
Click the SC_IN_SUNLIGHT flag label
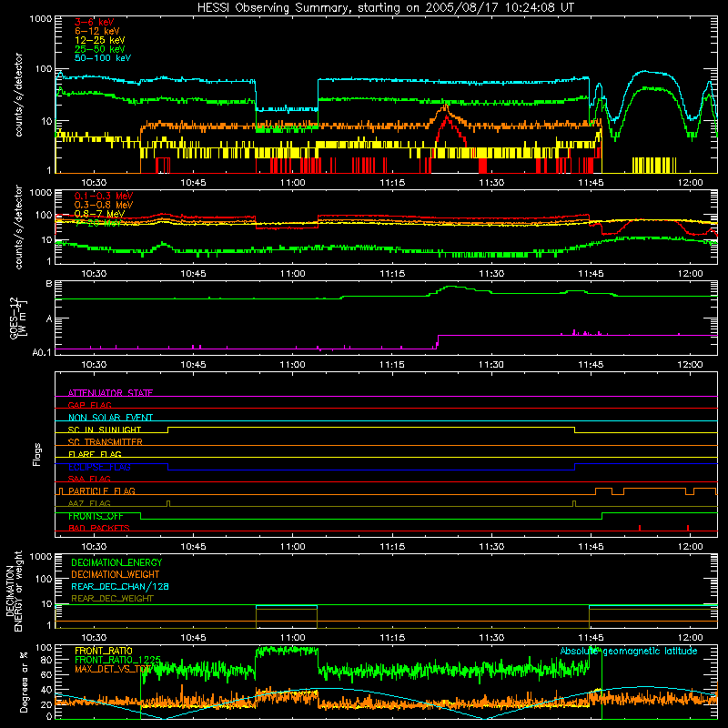click(105, 430)
